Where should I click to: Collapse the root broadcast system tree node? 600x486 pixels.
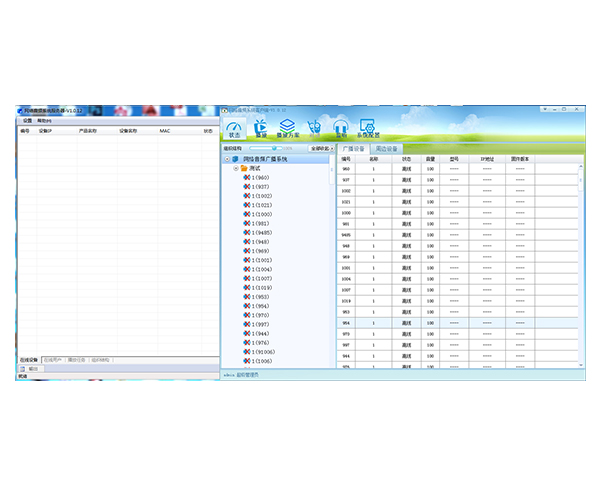pyautogui.click(x=227, y=159)
